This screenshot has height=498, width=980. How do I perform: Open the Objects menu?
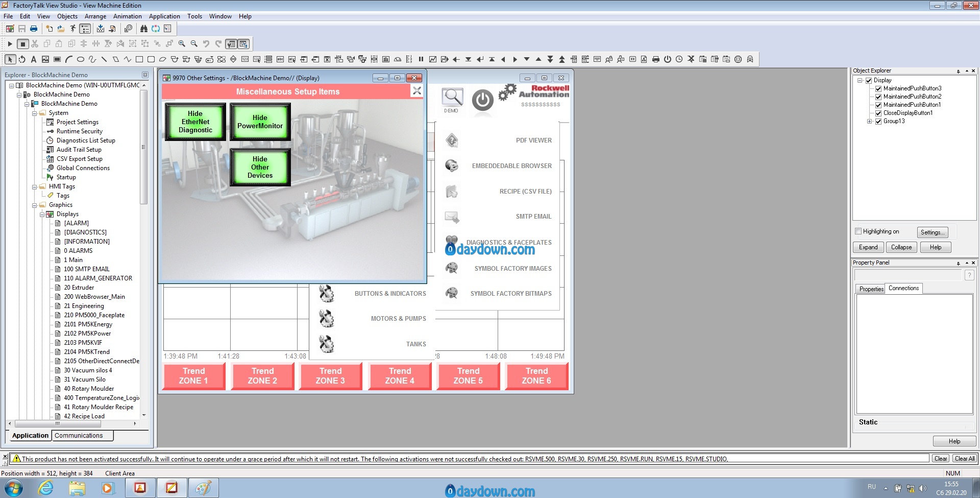pyautogui.click(x=67, y=16)
